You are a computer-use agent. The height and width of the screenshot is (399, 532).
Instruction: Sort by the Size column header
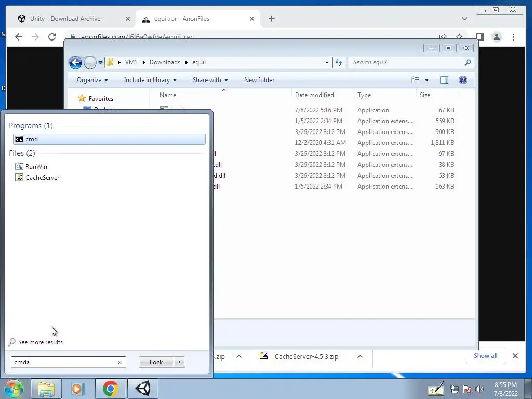click(437, 95)
